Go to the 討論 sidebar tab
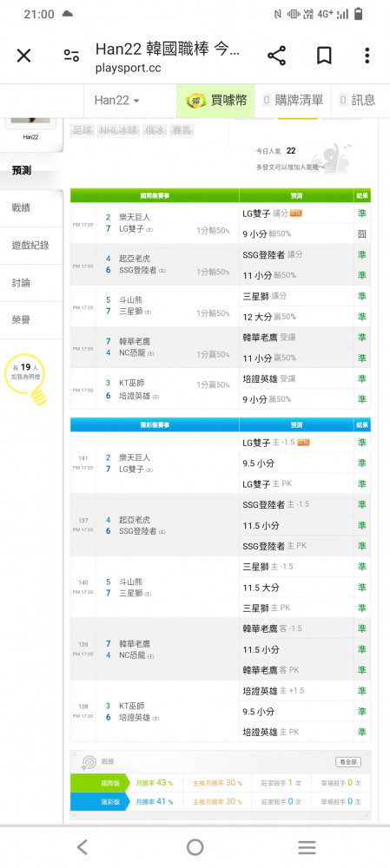This screenshot has height=868, width=390. click(x=23, y=283)
